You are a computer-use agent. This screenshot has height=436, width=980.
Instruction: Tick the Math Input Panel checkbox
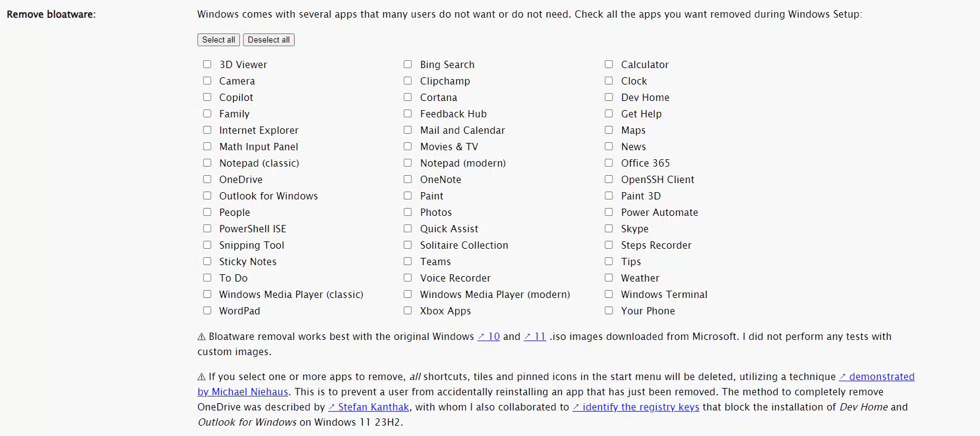point(207,146)
